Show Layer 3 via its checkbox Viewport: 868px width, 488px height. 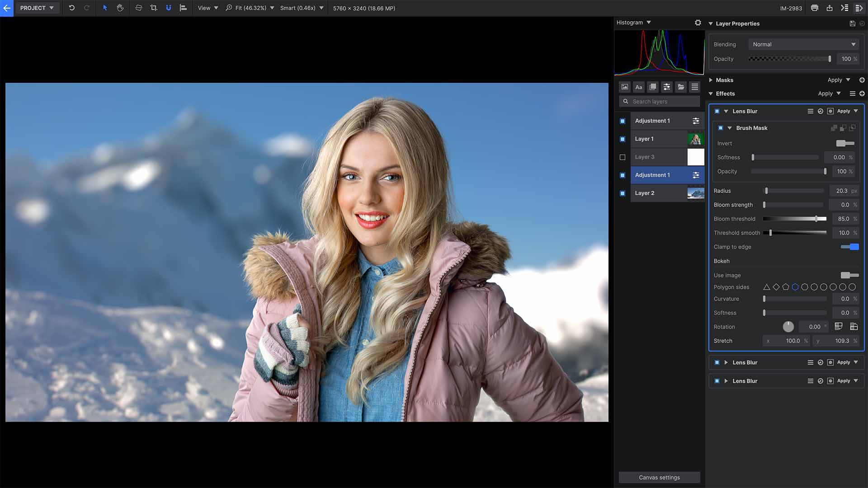623,157
